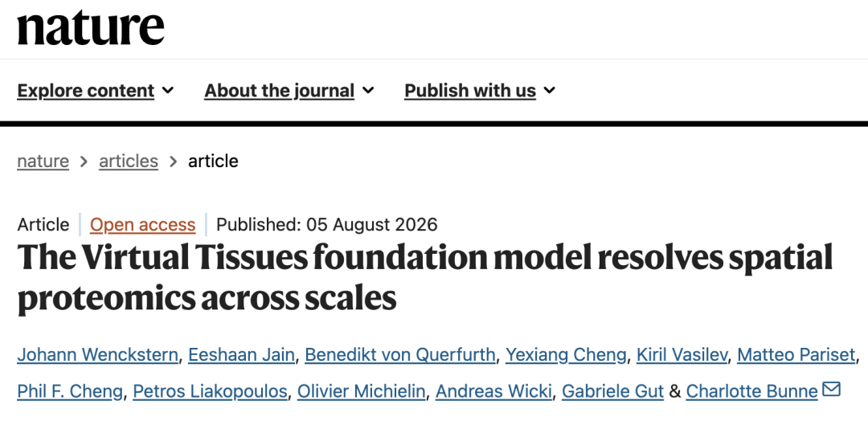The image size is (868, 421).
Task: Expand the Publish with us menu
Action: (479, 91)
